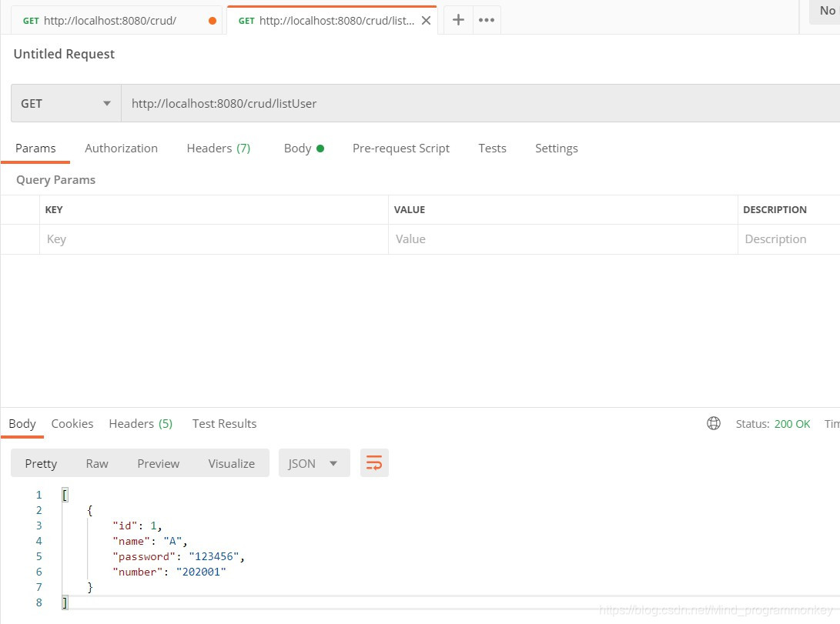840x624 pixels.
Task: Click the query param Value input cell
Action: [x=563, y=239]
